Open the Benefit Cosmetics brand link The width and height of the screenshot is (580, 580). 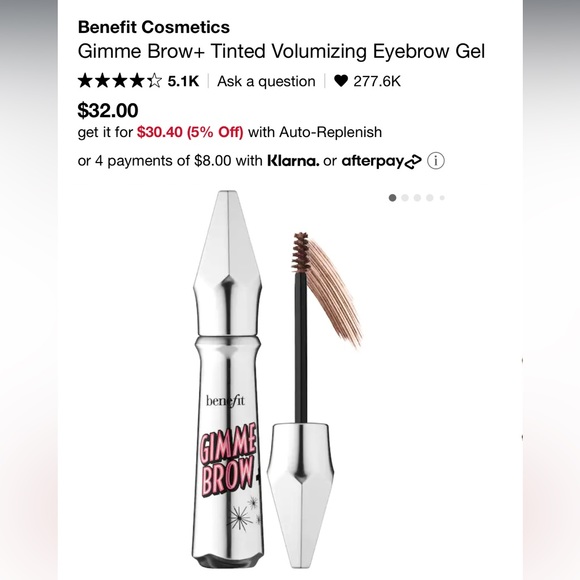coord(154,27)
